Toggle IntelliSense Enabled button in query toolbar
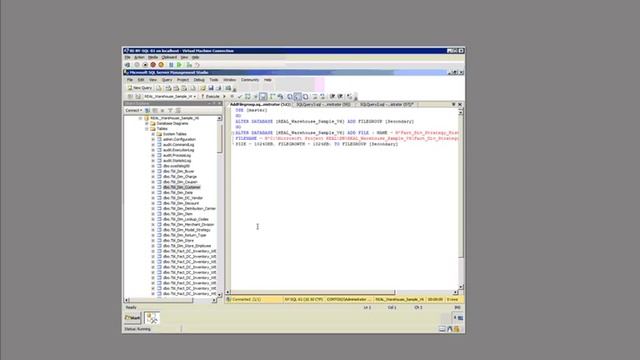 coord(263,96)
